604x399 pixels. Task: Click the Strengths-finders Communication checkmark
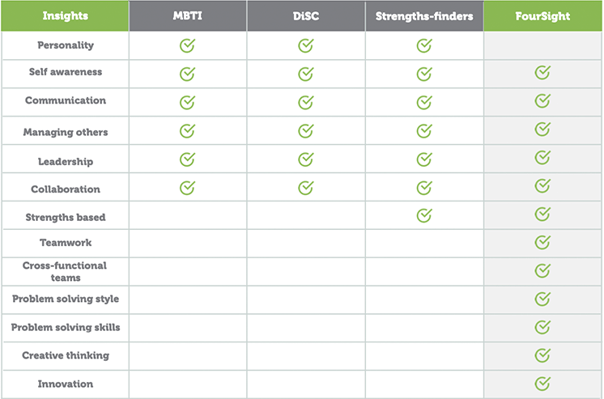[x=424, y=102]
